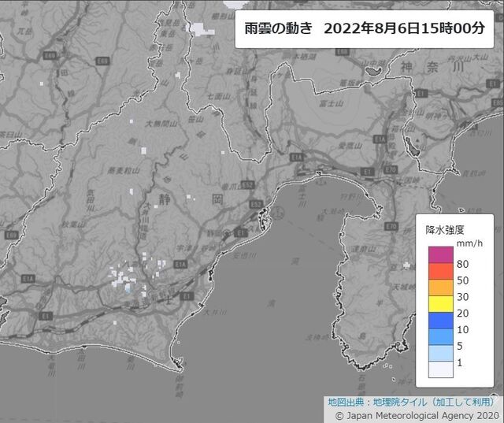
Task: Click the 20 legend value
Action: tap(462, 313)
